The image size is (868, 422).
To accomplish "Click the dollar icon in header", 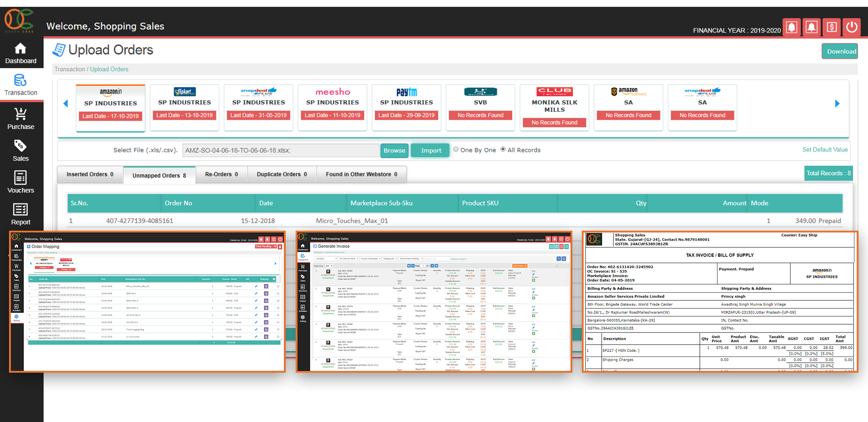I will coord(832,27).
